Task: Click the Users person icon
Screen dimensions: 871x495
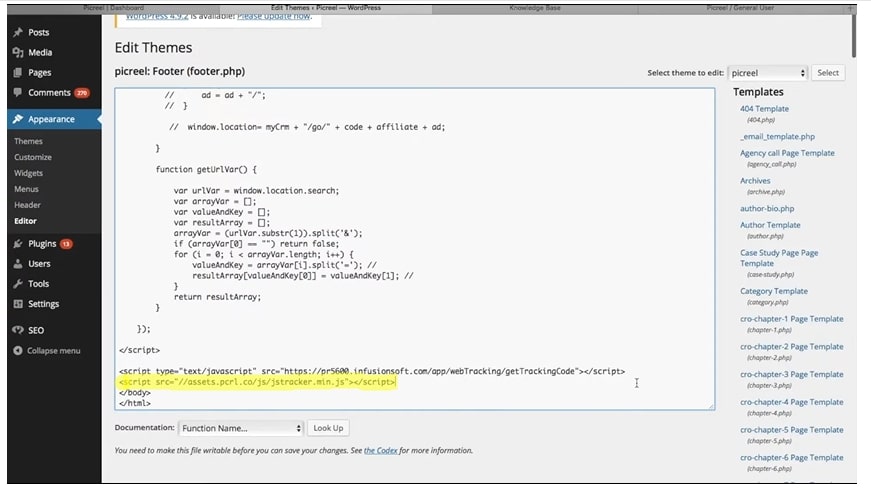Action: (x=18, y=263)
